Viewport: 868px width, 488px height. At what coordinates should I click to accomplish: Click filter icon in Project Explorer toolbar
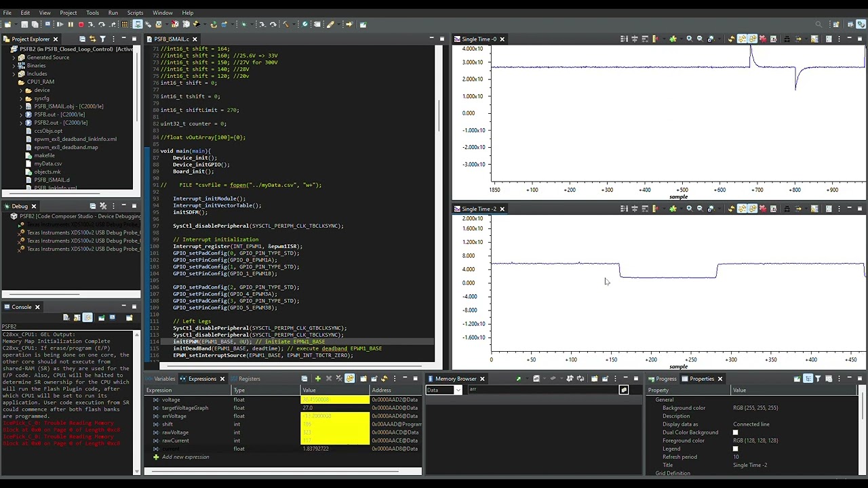pos(102,39)
